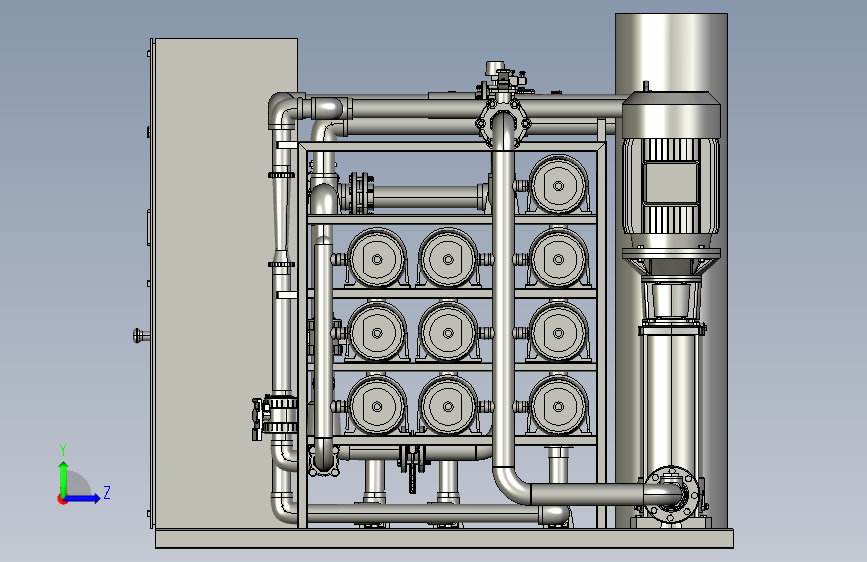The height and width of the screenshot is (562, 867).
Task: Select the flat base skid plate
Action: [x=444, y=538]
